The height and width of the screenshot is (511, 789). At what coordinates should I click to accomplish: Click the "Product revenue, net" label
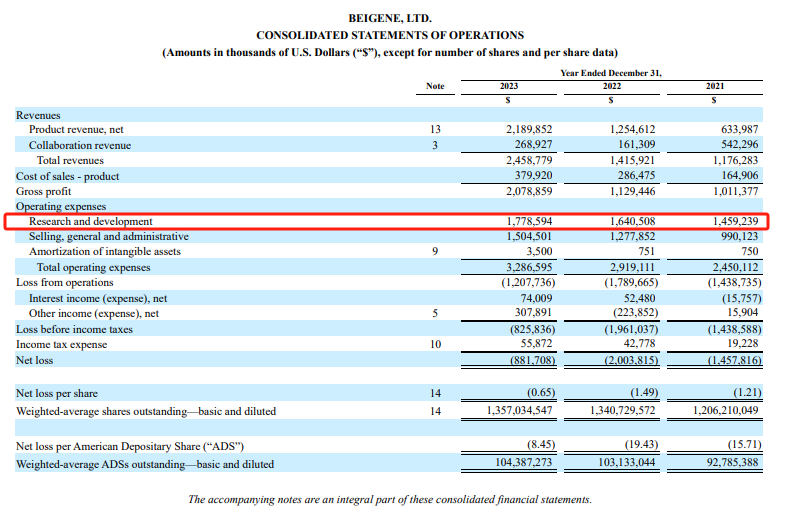76,129
